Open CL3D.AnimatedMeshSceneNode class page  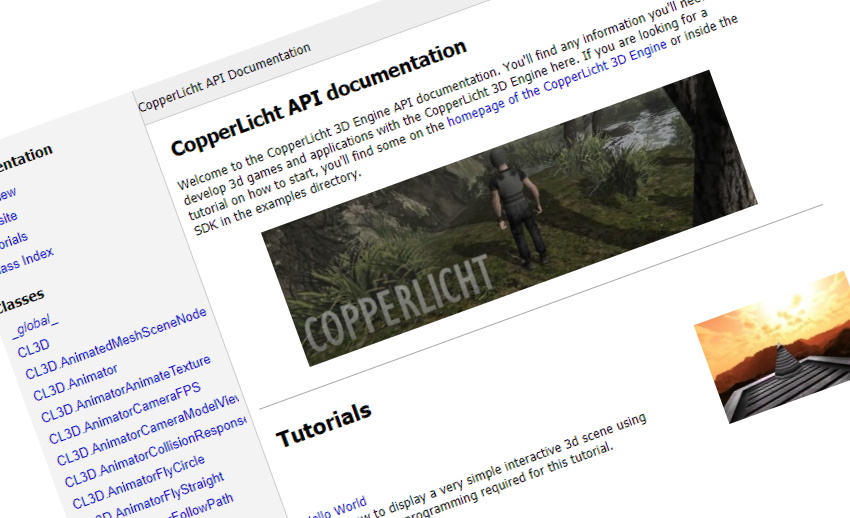coord(116,344)
